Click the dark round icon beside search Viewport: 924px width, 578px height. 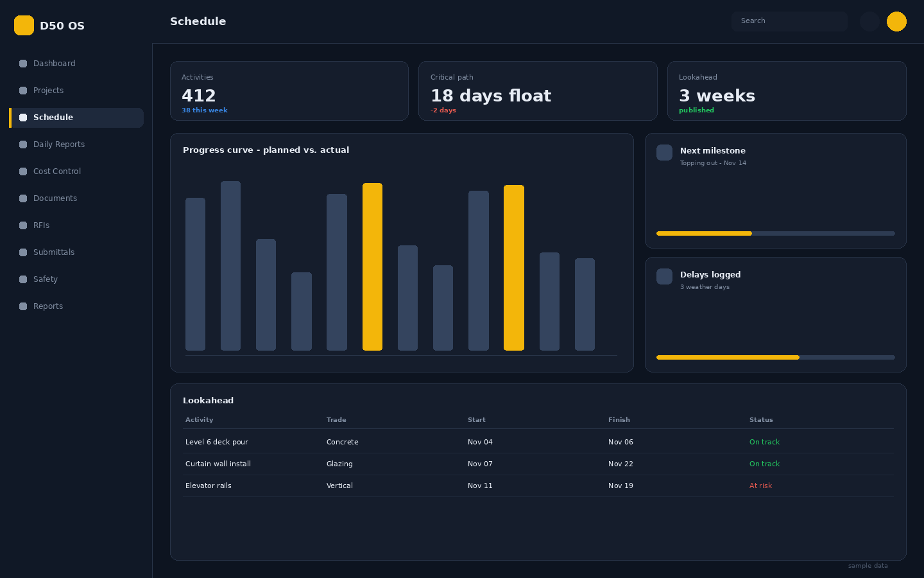869,21
